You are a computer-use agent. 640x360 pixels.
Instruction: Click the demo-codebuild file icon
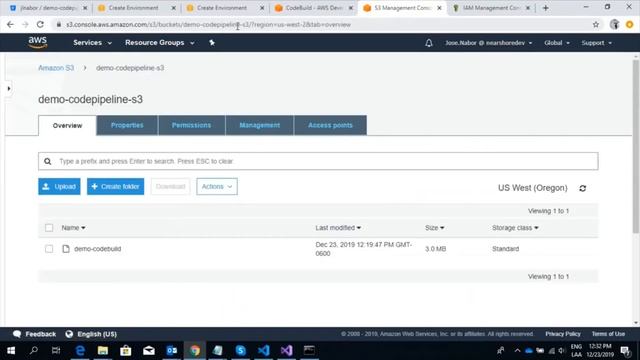click(66, 249)
